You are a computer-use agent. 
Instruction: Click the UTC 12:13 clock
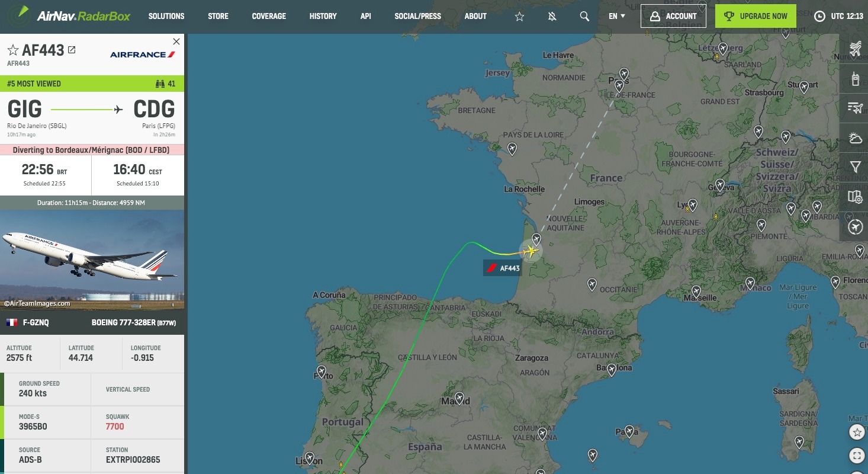(839, 17)
